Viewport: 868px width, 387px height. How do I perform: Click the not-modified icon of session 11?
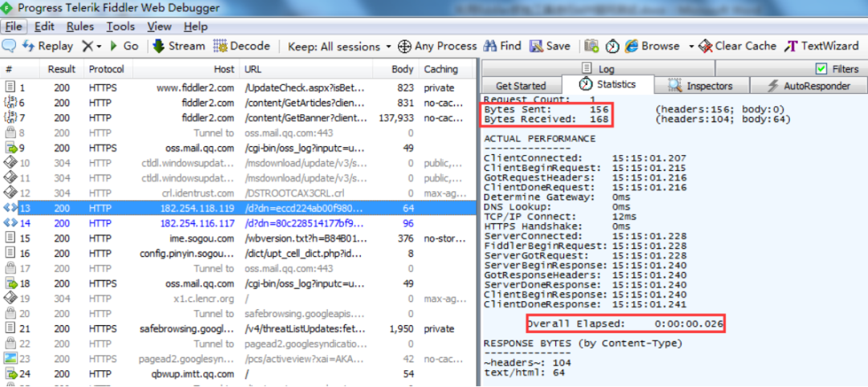(x=10, y=177)
